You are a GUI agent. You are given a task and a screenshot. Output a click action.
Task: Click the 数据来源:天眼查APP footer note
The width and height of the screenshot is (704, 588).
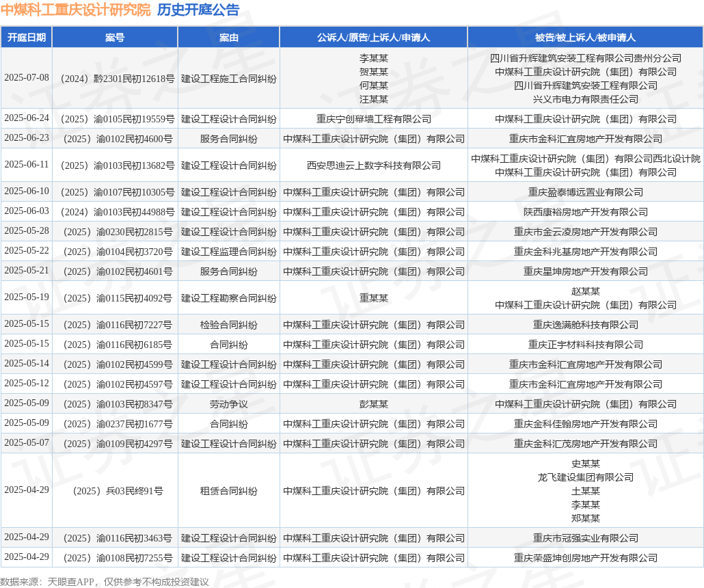105,582
